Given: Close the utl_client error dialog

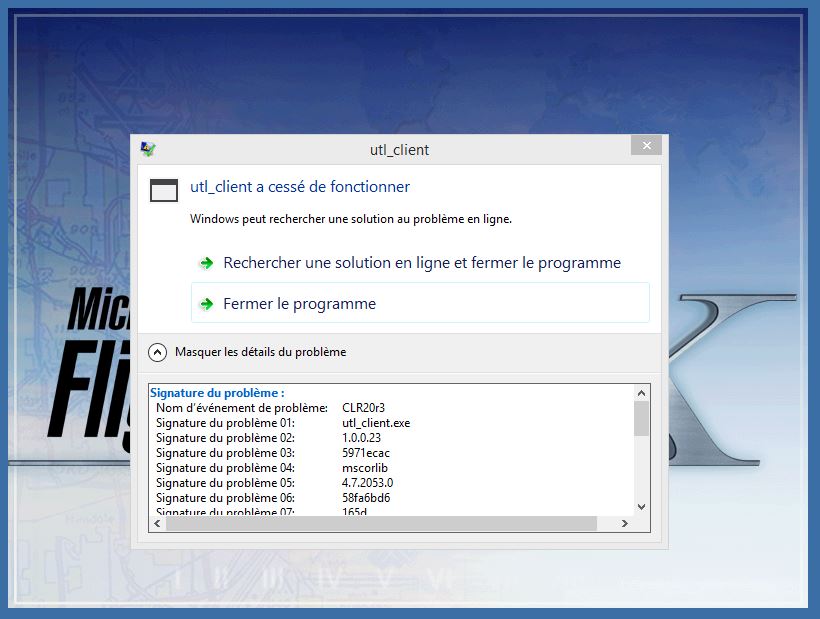Looking at the screenshot, I should click(x=646, y=145).
